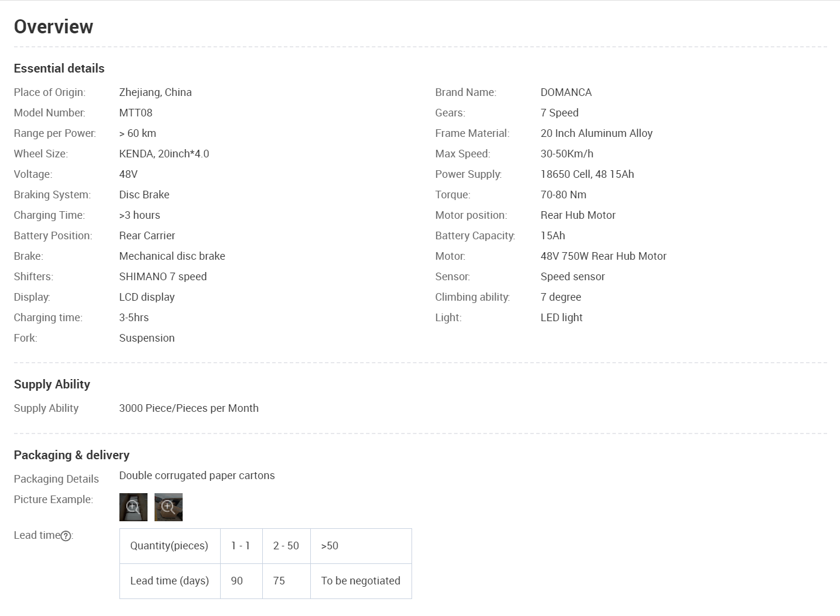The width and height of the screenshot is (840, 616).
Task: Click the Double corrugated paper cartons text
Action: (197, 476)
